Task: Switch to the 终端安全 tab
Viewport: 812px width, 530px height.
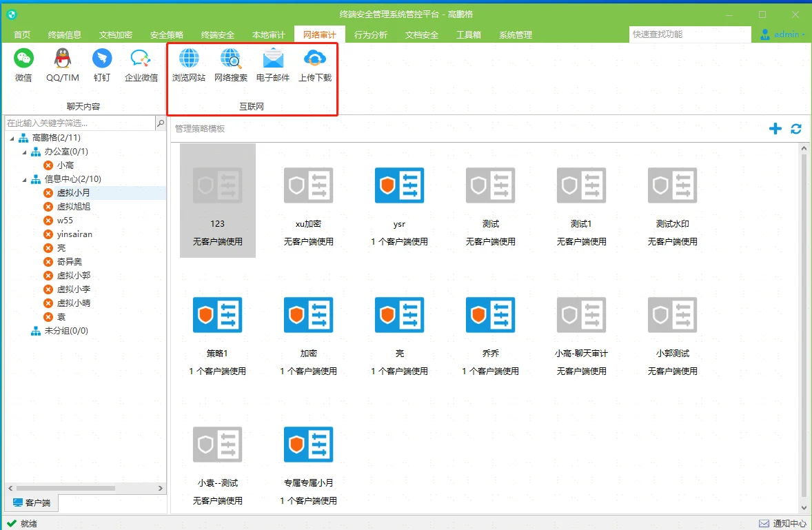Action: coord(218,34)
